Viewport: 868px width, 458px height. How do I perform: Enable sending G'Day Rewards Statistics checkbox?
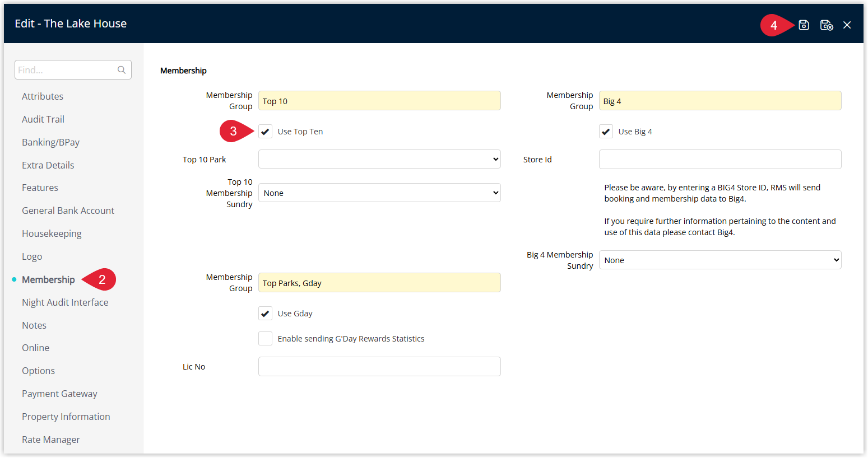265,339
